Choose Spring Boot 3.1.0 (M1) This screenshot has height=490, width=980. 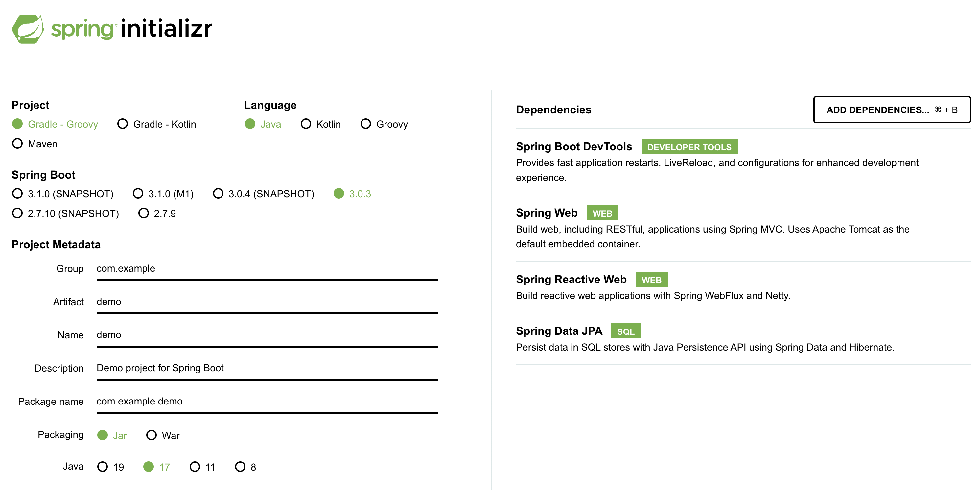[x=163, y=194]
